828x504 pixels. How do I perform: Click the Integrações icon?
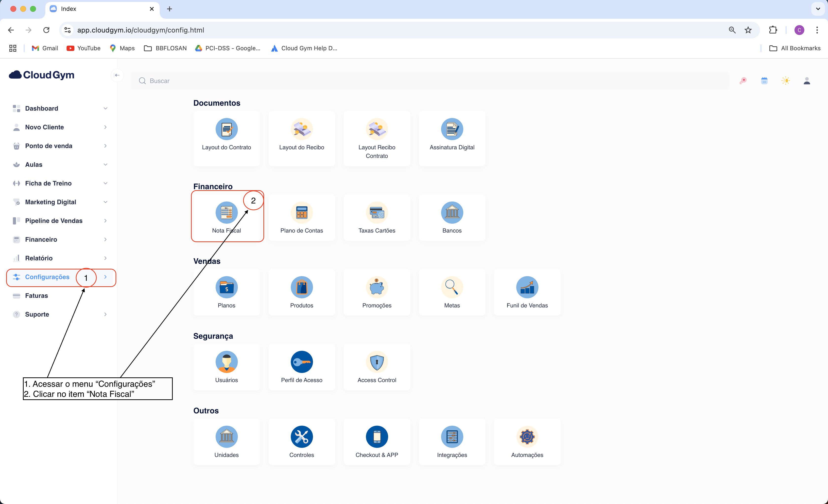[452, 437]
